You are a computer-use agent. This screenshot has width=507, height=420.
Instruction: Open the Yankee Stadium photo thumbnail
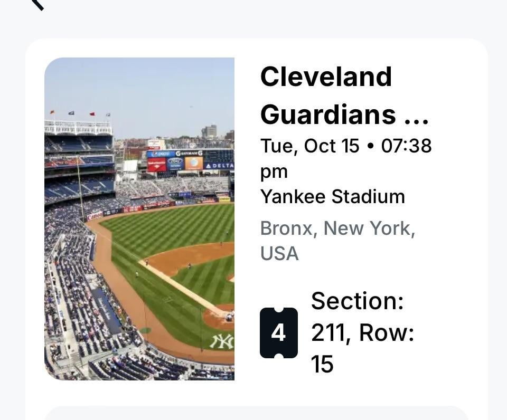click(x=139, y=218)
